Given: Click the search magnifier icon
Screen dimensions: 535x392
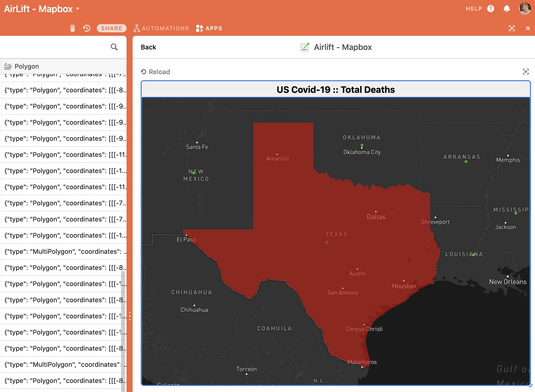Looking at the screenshot, I should 114,47.
